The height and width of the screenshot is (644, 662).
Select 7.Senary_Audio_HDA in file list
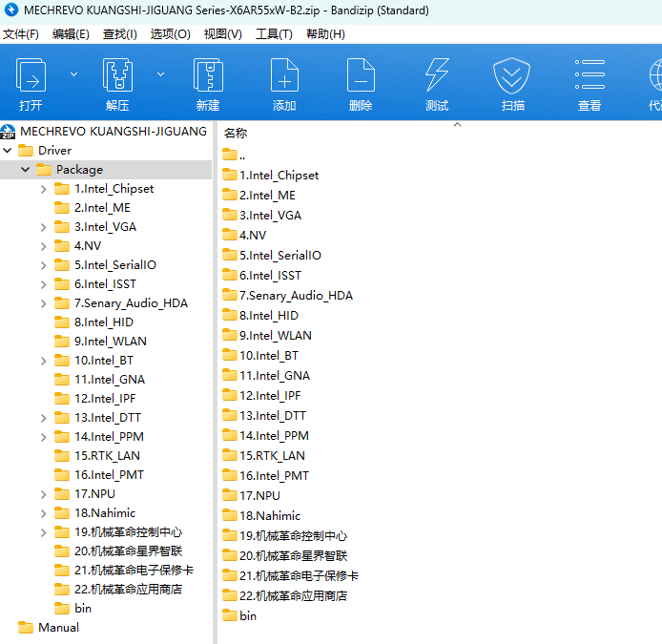[x=287, y=296]
